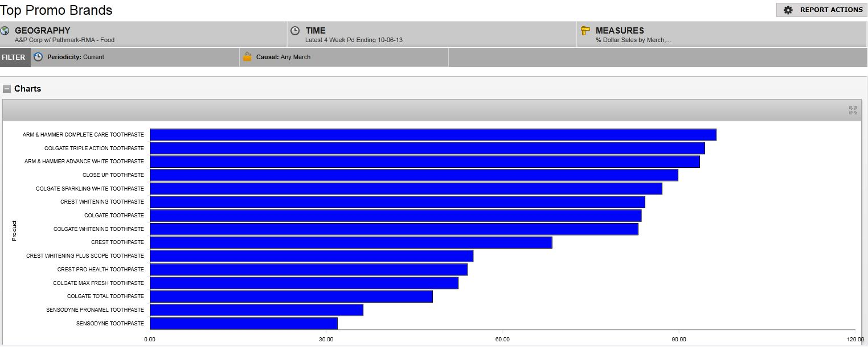This screenshot has width=868, height=347.
Task: Click the Sensodyne Toothpaste bar
Action: tap(243, 324)
